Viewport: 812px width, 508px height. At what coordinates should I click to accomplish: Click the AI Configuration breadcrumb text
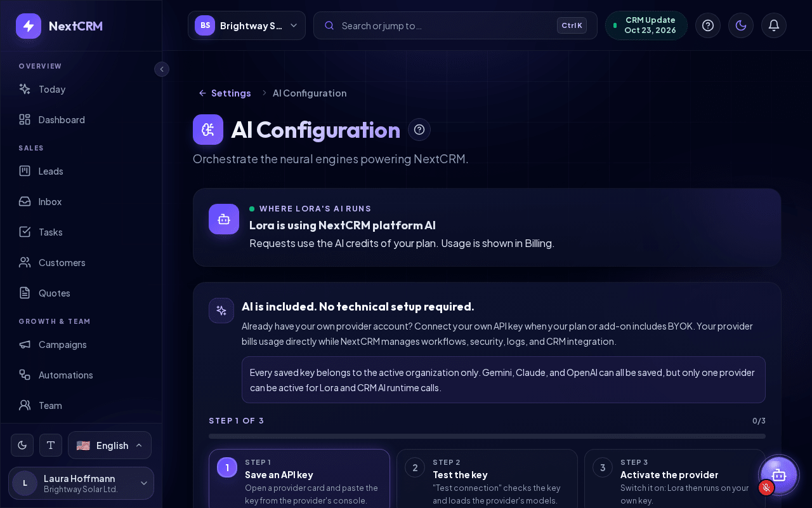310,93
